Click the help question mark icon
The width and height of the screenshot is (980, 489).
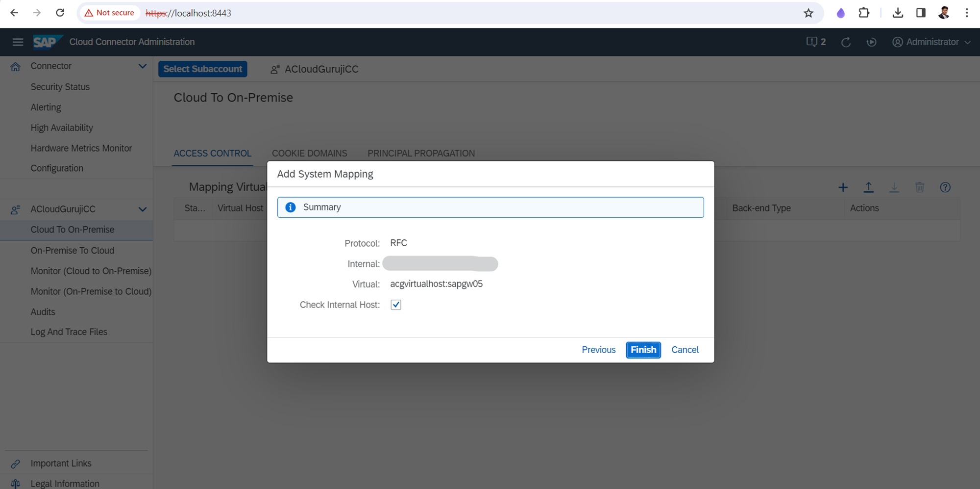[x=945, y=187]
